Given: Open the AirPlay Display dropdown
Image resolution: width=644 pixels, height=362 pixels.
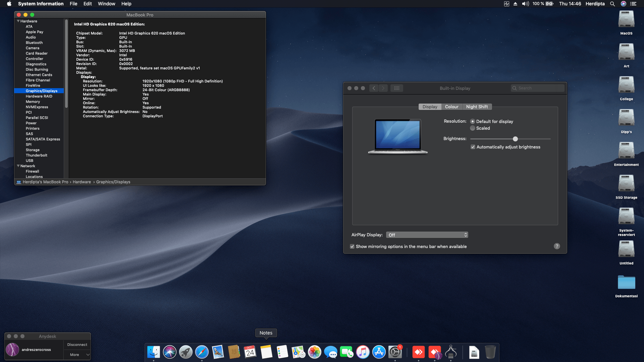Looking at the screenshot, I should tap(427, 235).
